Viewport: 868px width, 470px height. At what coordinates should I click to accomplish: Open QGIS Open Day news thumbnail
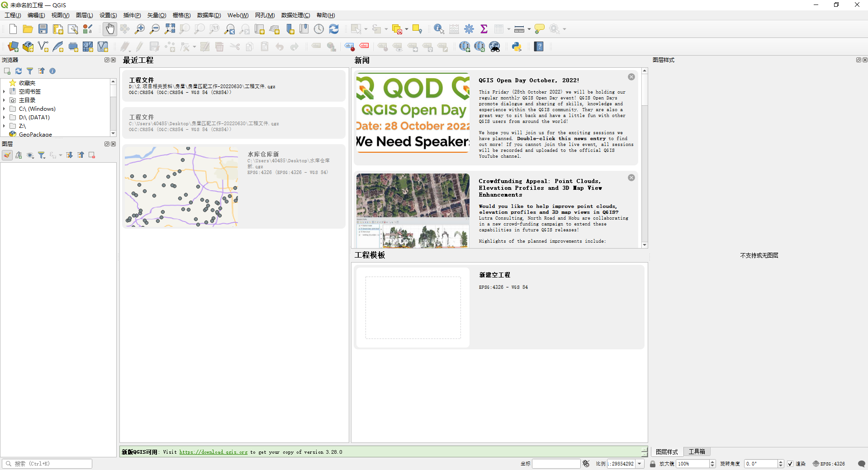tap(413, 113)
